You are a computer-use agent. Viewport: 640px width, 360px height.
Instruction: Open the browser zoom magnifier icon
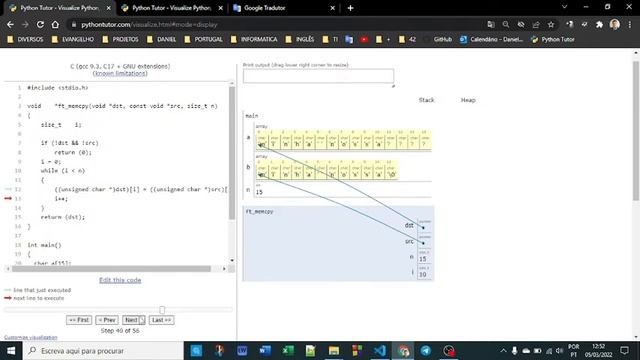[x=506, y=24]
